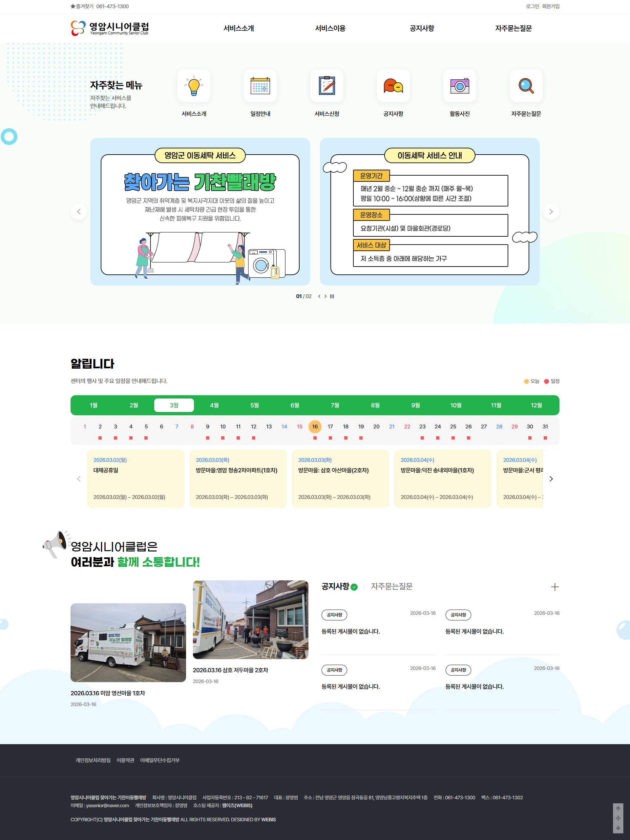The image size is (630, 840).
Task: Open the camera 활동사진 icon
Action: [460, 86]
